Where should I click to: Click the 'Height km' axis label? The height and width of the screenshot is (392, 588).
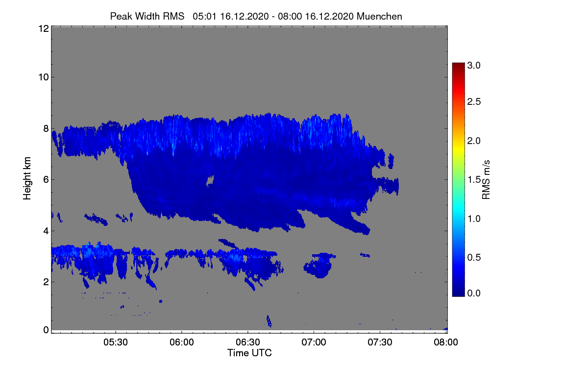(x=27, y=179)
